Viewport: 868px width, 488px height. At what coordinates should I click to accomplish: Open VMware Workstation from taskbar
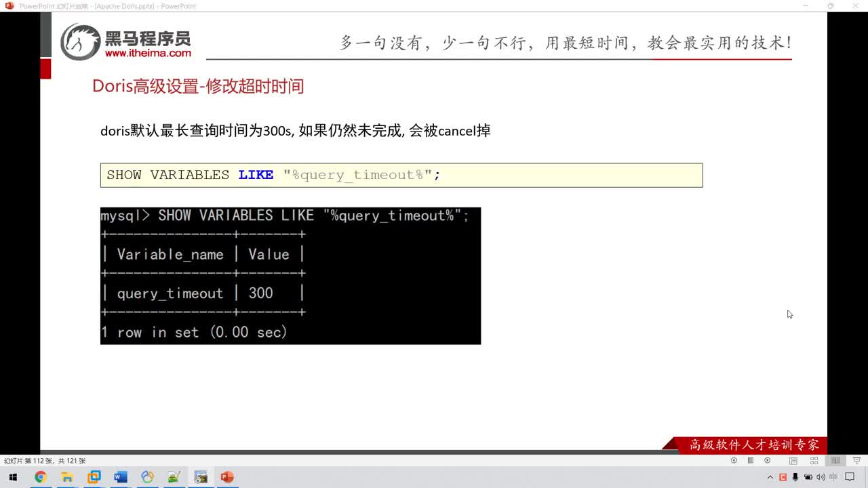[94, 477]
